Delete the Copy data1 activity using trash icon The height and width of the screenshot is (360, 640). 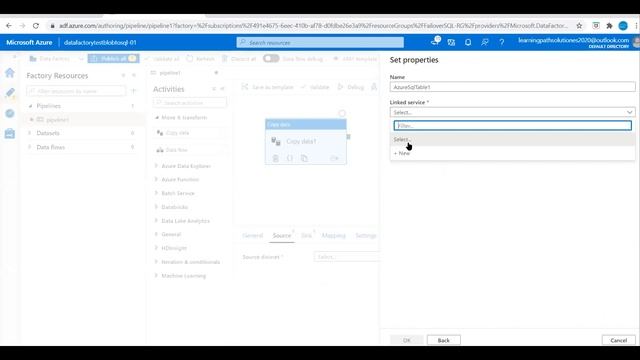tap(276, 158)
